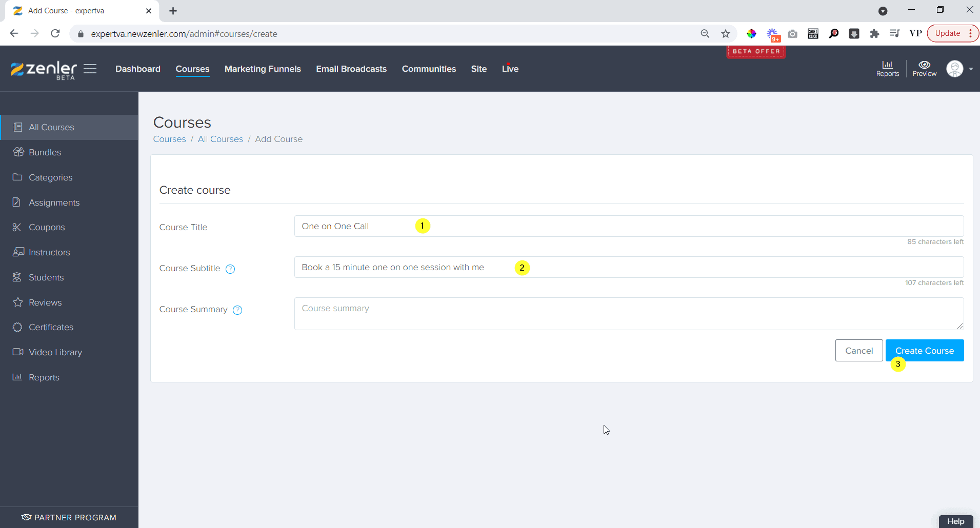Click the Create Course button
980x528 pixels.
(925, 350)
